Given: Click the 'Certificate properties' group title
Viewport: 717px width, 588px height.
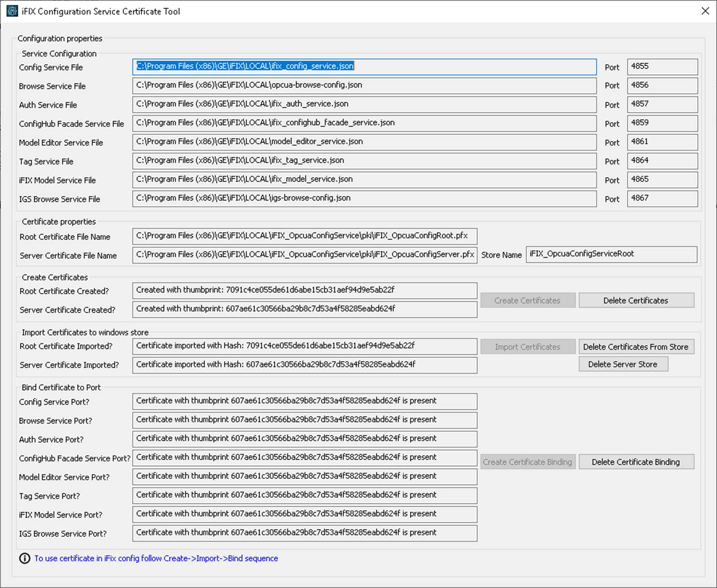Looking at the screenshot, I should (59, 222).
